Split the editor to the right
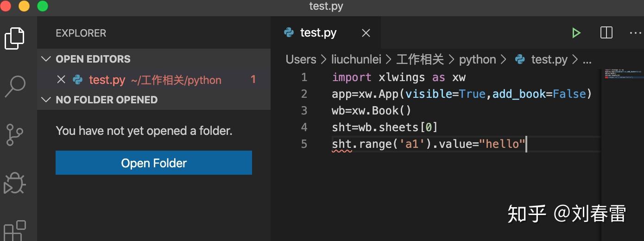 point(606,33)
